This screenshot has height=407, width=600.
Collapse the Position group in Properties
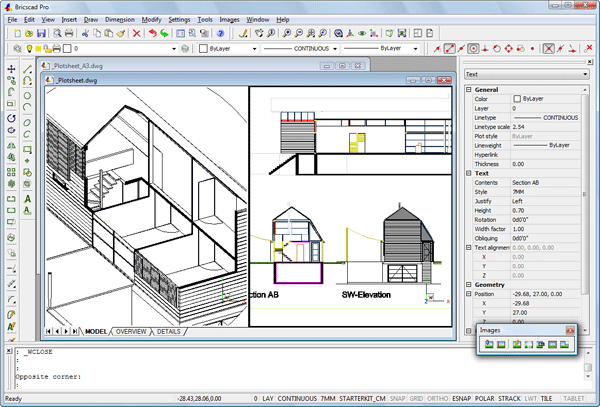(x=469, y=294)
